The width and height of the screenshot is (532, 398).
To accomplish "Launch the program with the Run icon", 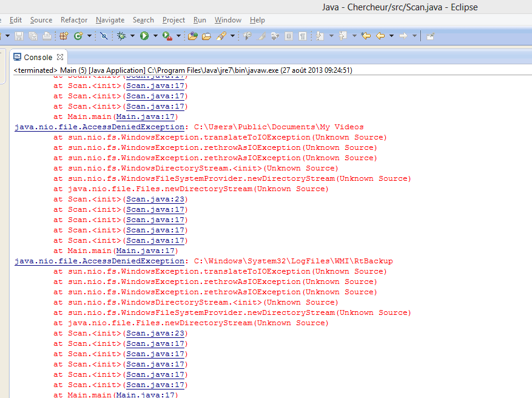I will pyautogui.click(x=143, y=36).
